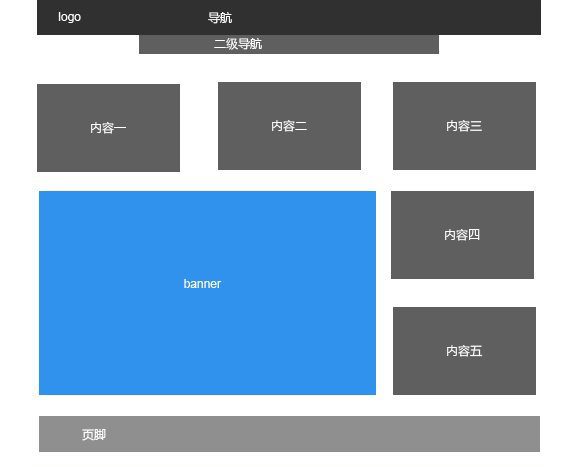
Task: Click the 内容二 label text
Action: [289, 126]
